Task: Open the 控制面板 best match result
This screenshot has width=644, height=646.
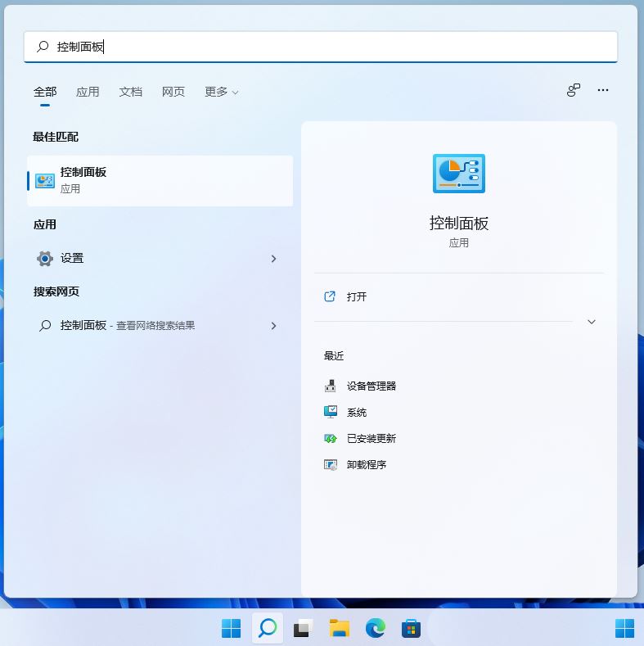Action: click(x=160, y=180)
